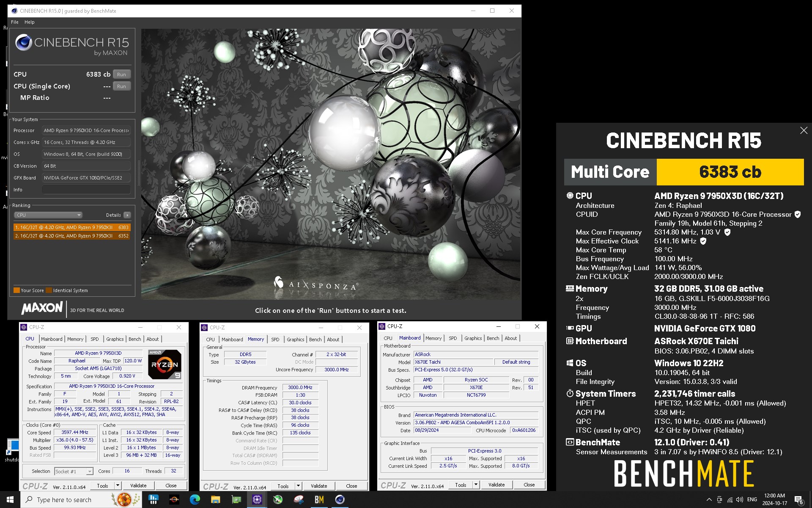Image resolution: width=812 pixels, height=508 pixels.
Task: Open Microsoft Edge from the taskbar
Action: click(x=195, y=500)
